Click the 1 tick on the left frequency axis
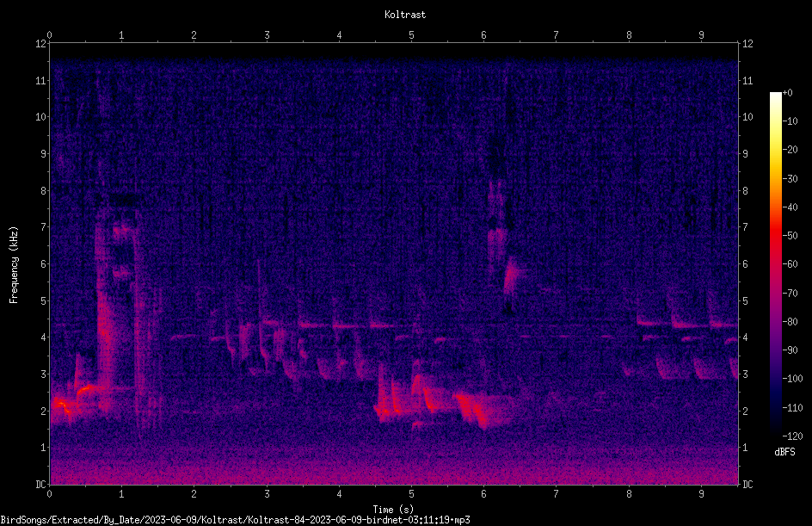Screen dimensions: 812x526 43,448
